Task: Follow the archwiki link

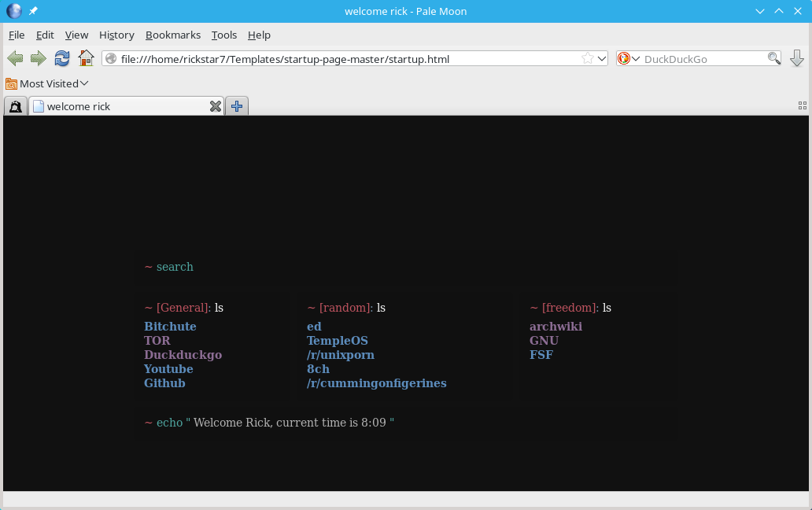Action: 555,327
